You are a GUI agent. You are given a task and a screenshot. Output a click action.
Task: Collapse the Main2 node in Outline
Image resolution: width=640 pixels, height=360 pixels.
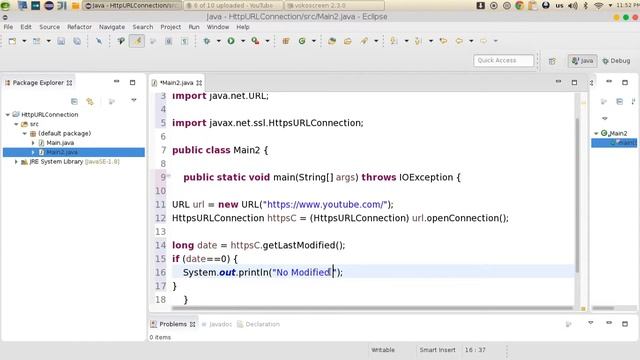596,133
